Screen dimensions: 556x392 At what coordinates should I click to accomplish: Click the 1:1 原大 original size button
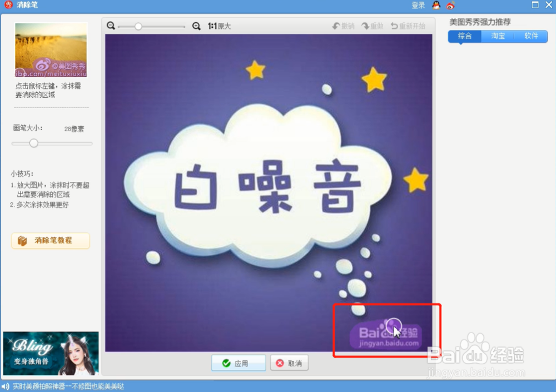tap(219, 26)
